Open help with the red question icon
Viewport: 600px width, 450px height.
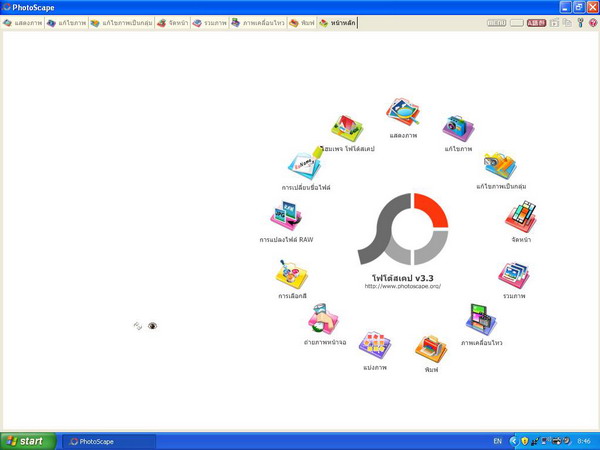(x=593, y=23)
